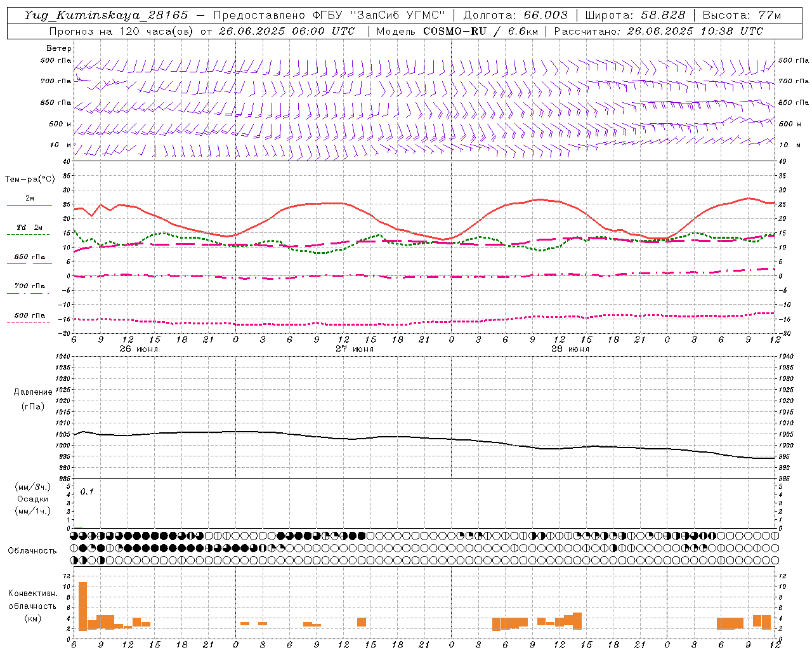Select the '(гПа)' pressure unit label
812x650 pixels.
33,406
